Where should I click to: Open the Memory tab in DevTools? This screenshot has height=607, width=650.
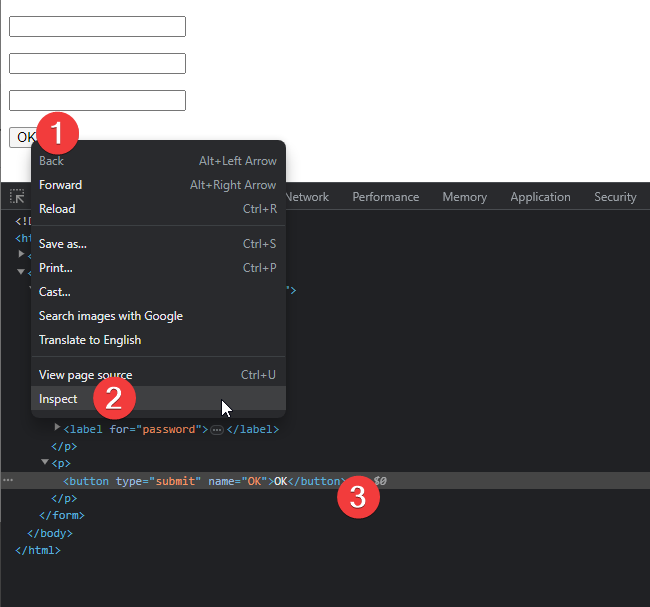coord(464,197)
